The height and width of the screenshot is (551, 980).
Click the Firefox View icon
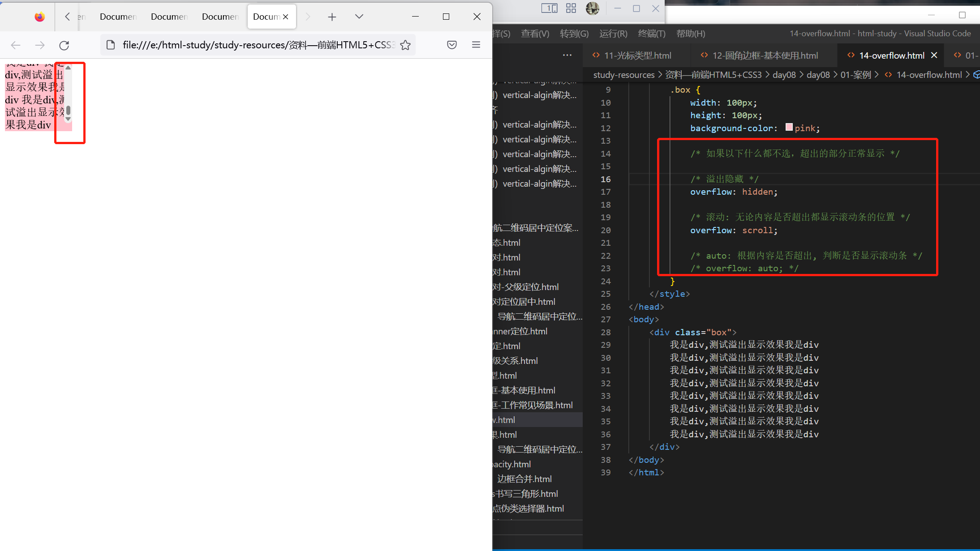pos(40,17)
